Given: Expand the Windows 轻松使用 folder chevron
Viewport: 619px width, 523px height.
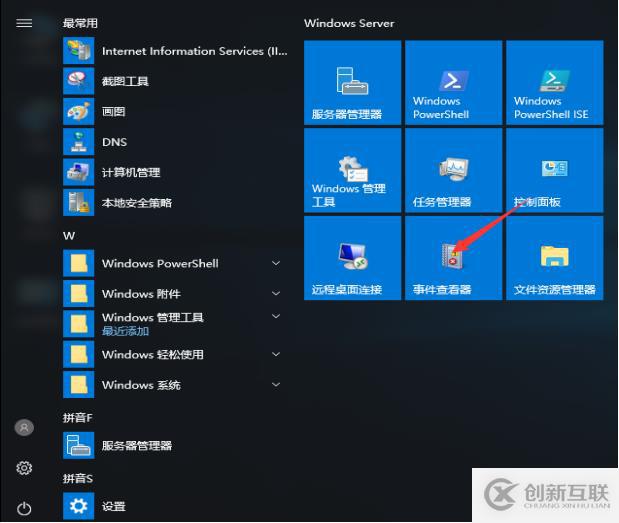Looking at the screenshot, I should pyautogui.click(x=276, y=354).
